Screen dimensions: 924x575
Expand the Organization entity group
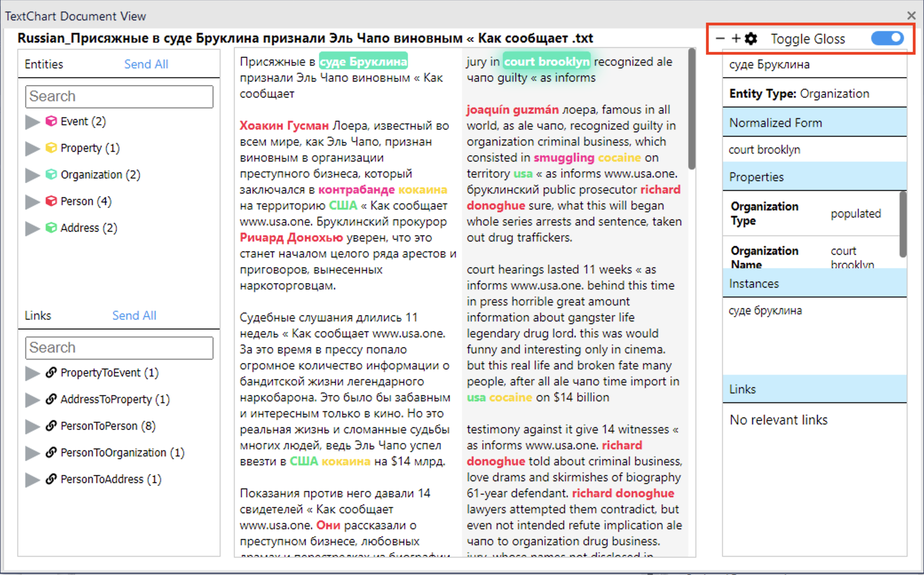(32, 175)
